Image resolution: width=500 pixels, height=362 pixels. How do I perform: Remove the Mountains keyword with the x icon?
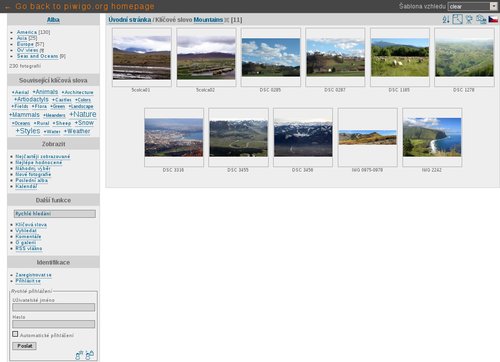point(227,20)
